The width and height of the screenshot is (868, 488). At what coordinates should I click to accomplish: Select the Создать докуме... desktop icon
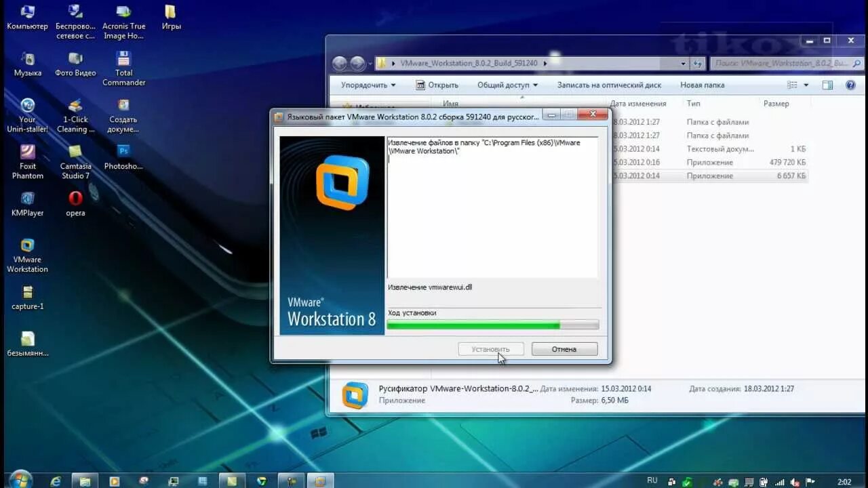(x=123, y=115)
